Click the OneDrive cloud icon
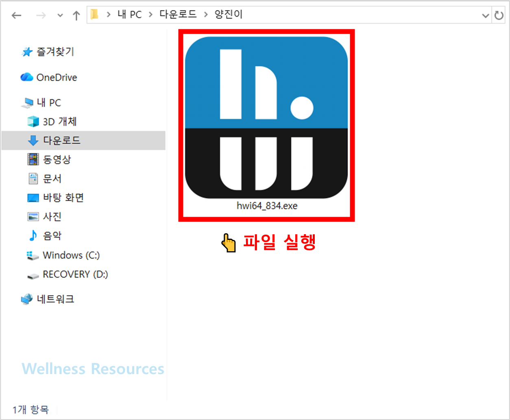Screen dimensions: 510x420 click(x=27, y=77)
